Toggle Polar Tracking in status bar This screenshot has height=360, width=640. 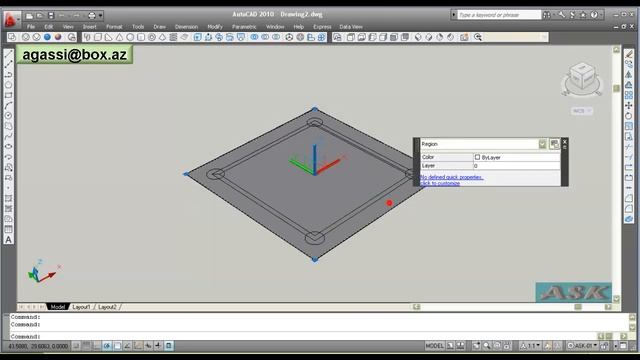coord(107,346)
